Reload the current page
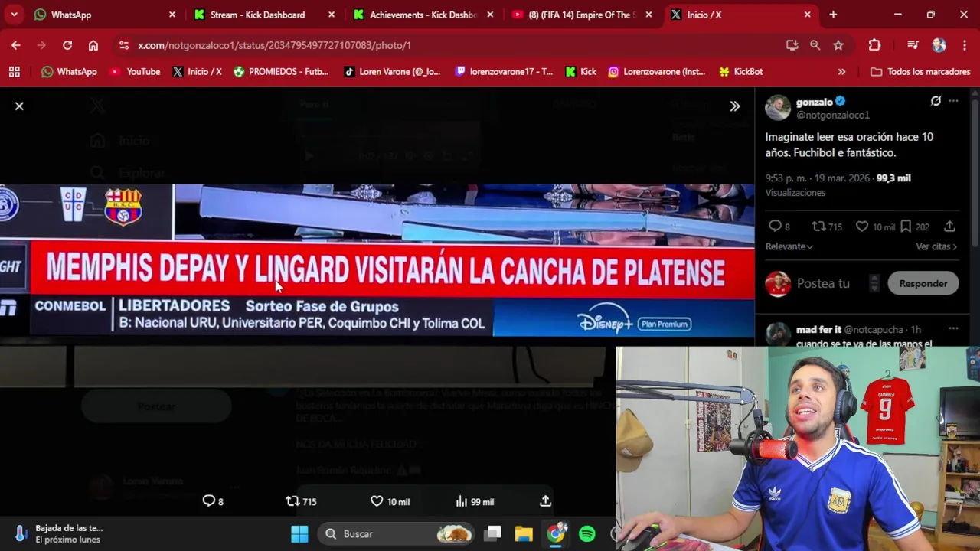980x551 pixels. point(67,45)
